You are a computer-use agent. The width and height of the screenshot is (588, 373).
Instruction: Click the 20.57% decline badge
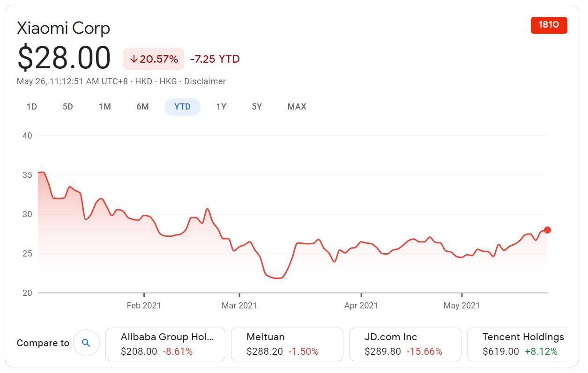[x=153, y=59]
